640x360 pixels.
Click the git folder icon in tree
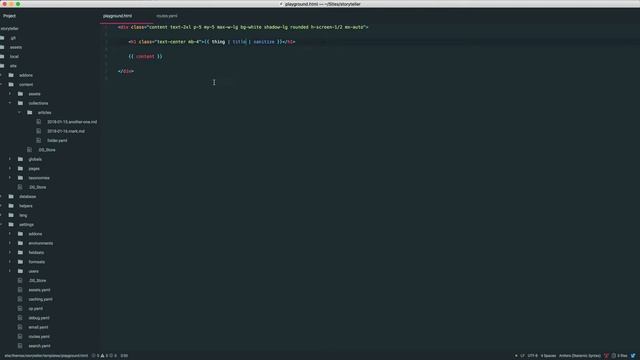pos(2,38)
